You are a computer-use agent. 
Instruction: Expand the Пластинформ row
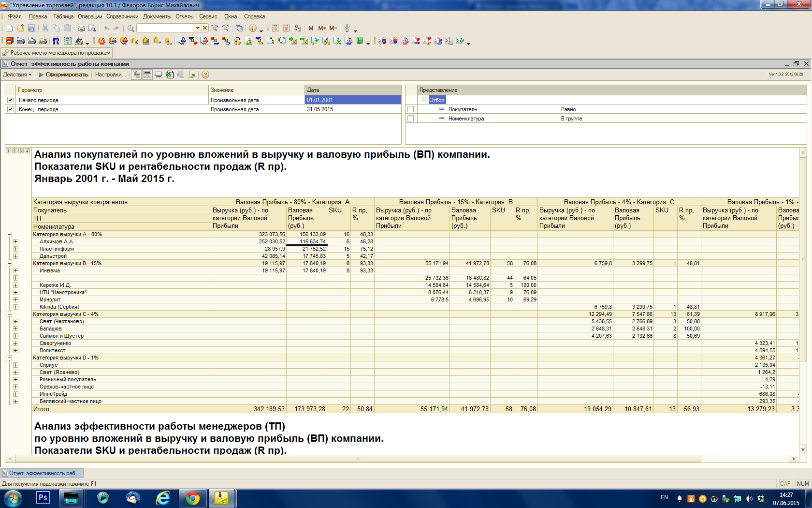click(15, 249)
